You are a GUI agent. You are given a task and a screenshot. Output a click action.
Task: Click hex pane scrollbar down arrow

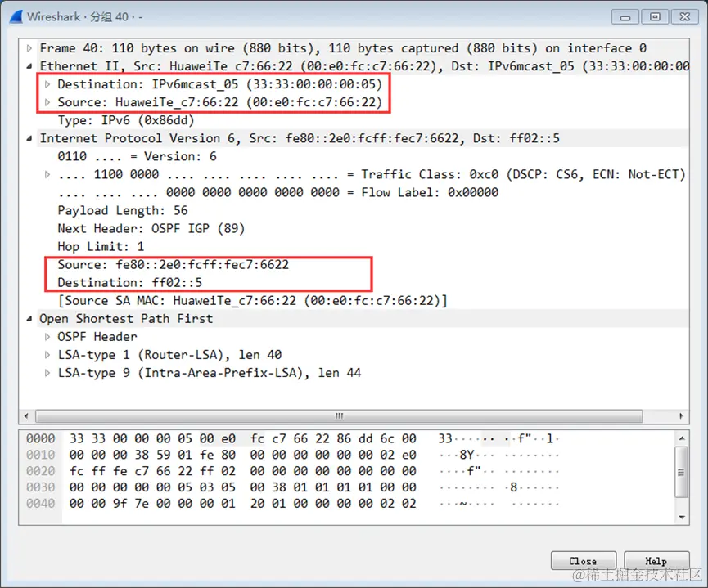tap(682, 517)
